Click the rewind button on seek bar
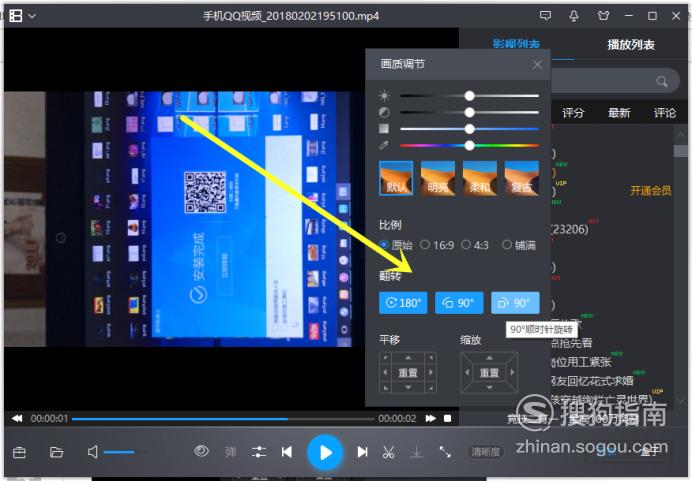 [17, 418]
